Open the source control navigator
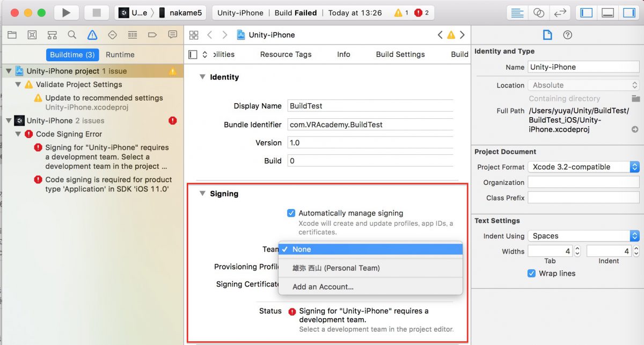The height and width of the screenshot is (345, 644). pyautogui.click(x=32, y=35)
